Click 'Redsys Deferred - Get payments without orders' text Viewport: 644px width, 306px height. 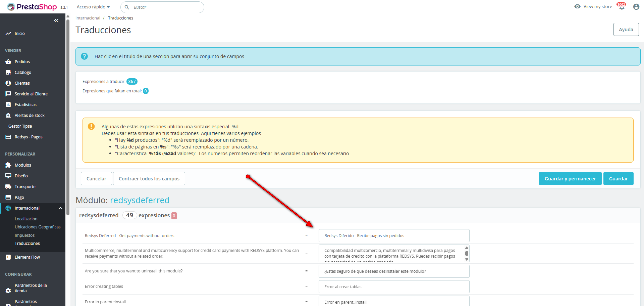click(x=129, y=236)
